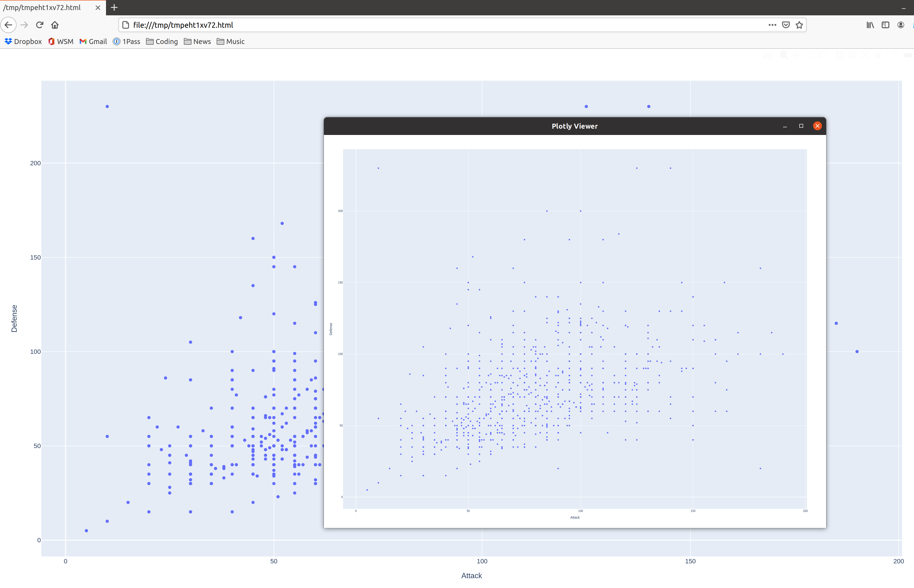Click the Plotly modebar camera download icon
This screenshot has height=588, width=914.
pos(767,55)
